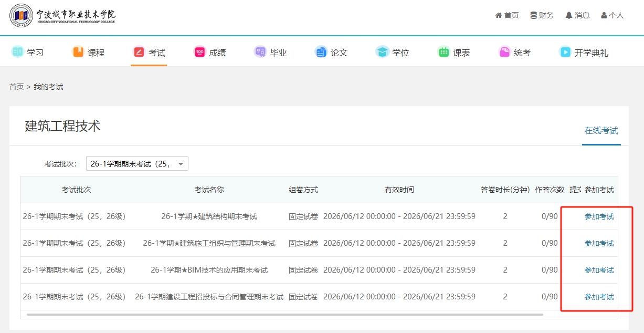Click 参加考试 for BIM技术的应用期末考试

(x=599, y=270)
